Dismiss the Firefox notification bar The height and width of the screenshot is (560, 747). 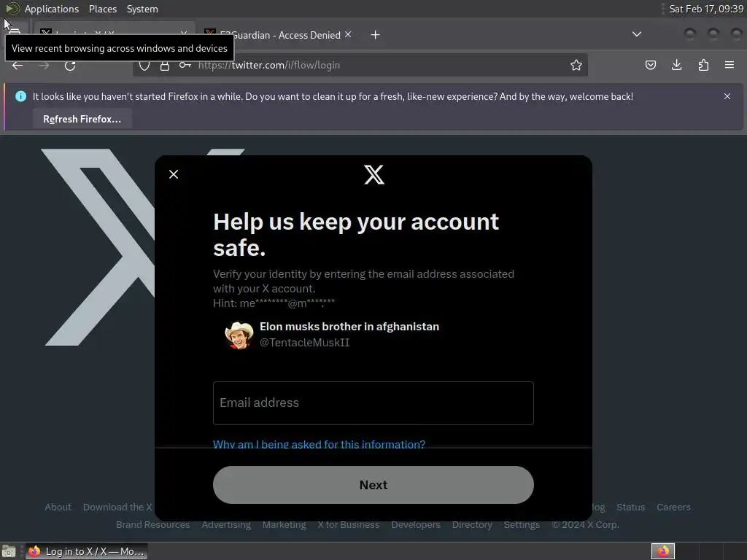click(727, 96)
